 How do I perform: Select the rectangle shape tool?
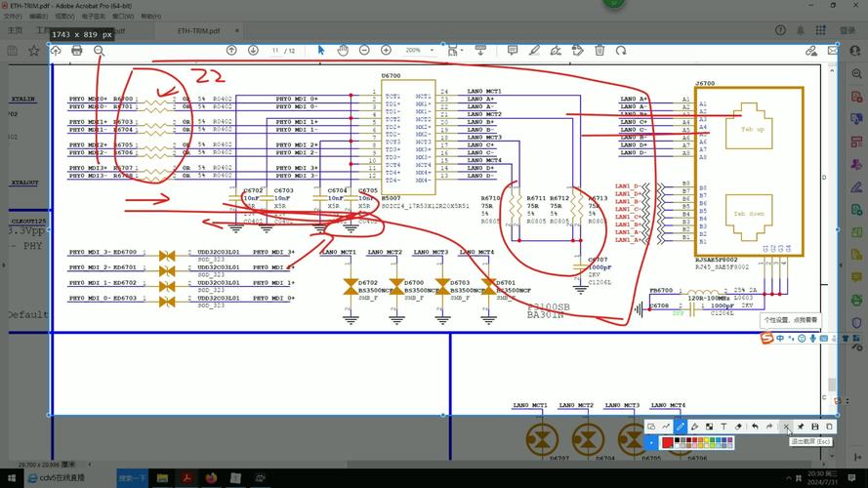coord(651,427)
